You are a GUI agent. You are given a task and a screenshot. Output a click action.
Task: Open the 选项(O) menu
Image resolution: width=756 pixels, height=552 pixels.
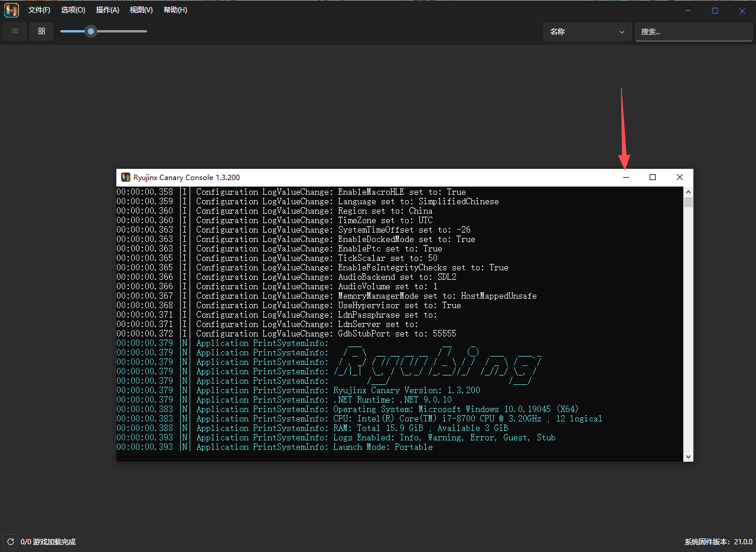coord(73,11)
